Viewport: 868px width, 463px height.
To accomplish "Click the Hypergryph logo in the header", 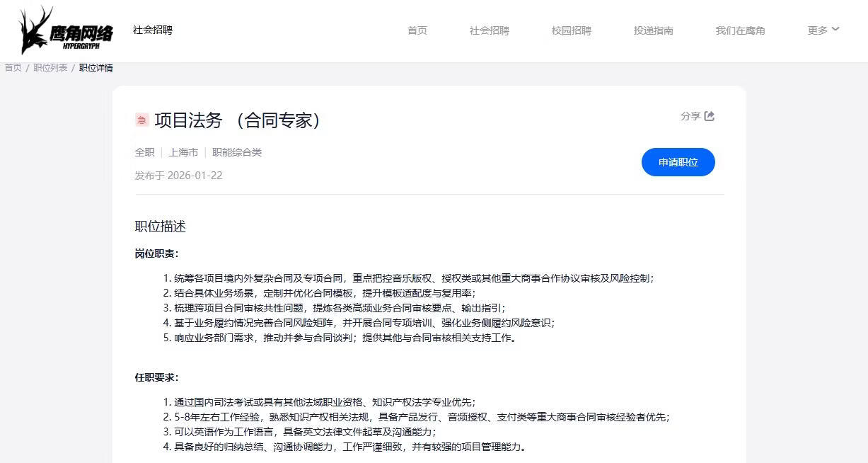I will coord(66,31).
